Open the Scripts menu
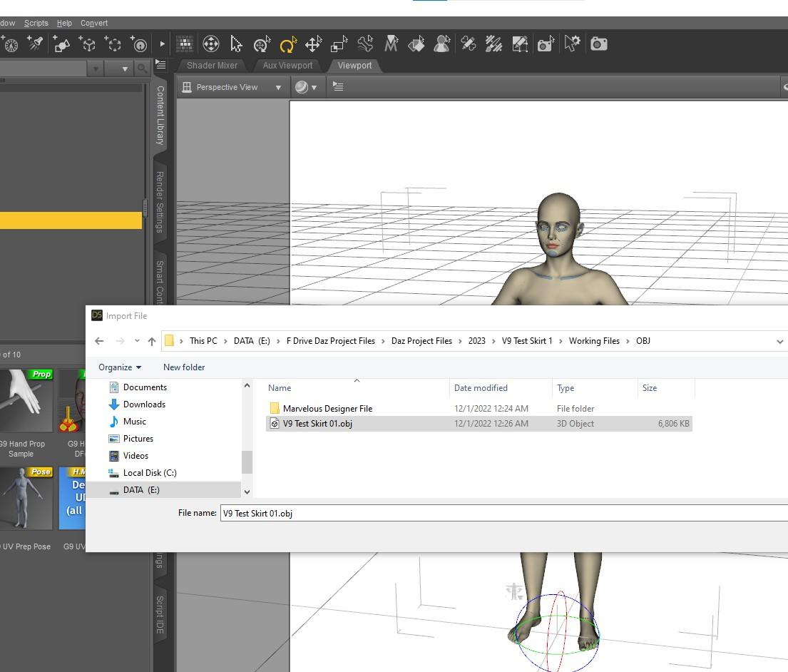Viewport: 788px width, 672px height. click(x=36, y=23)
